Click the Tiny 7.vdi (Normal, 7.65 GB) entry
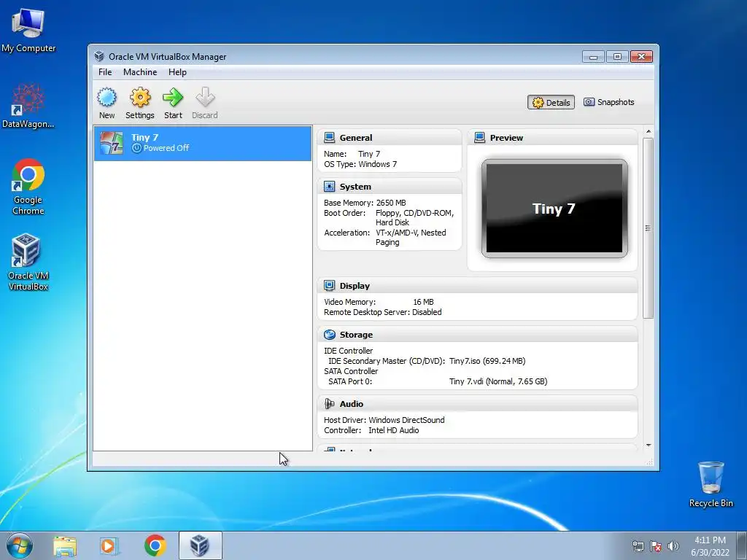 [x=498, y=381]
